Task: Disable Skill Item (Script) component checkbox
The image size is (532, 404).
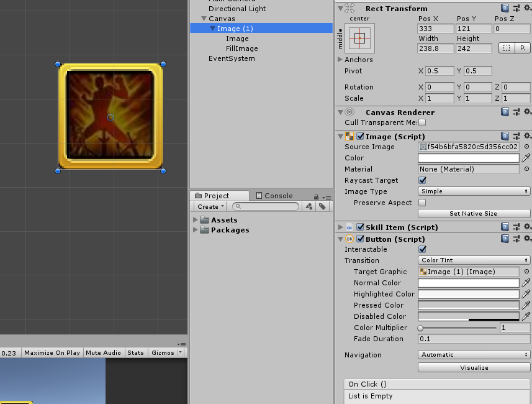Action: click(360, 227)
